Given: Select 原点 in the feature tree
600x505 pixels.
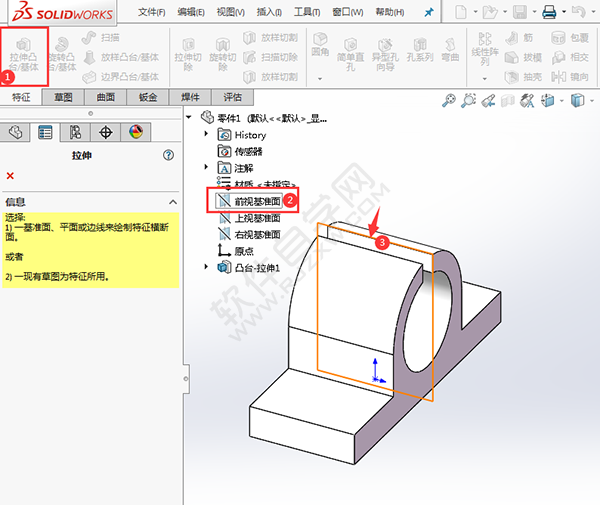Looking at the screenshot, I should click(x=236, y=251).
